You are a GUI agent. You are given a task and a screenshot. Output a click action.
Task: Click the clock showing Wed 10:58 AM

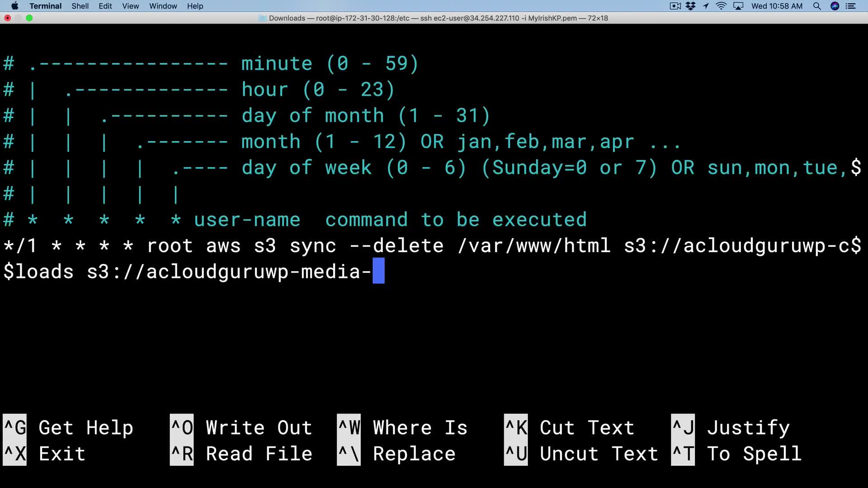(x=777, y=6)
